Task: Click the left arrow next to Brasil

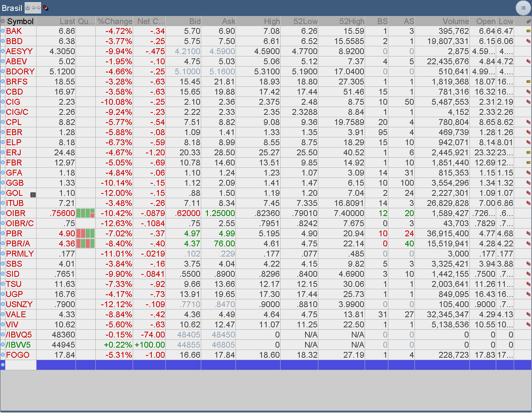Action: pyautogui.click(x=33, y=8)
